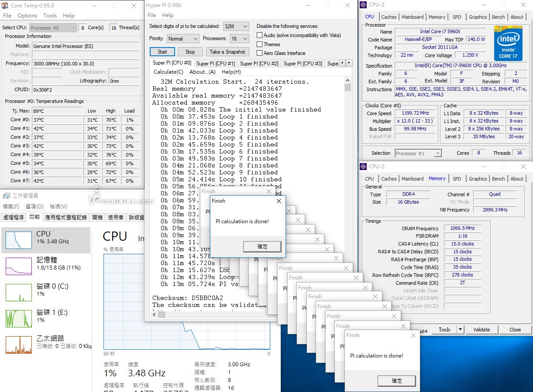Image resolution: width=533 pixels, height=392 pixels.
Task: Click the CPU-Z icon in the lower Memory window title
Action: pos(363,167)
